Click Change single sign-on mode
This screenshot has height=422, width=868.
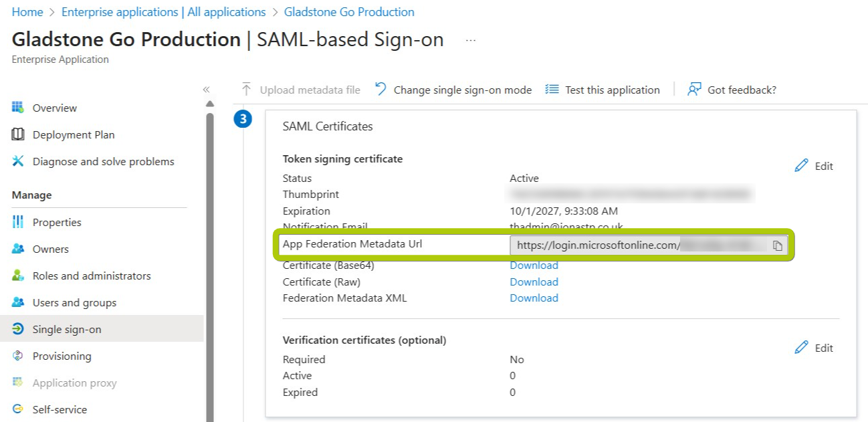click(461, 90)
